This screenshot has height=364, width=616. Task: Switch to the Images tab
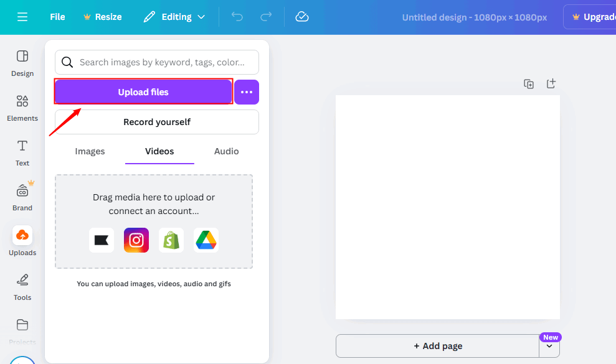[90, 151]
